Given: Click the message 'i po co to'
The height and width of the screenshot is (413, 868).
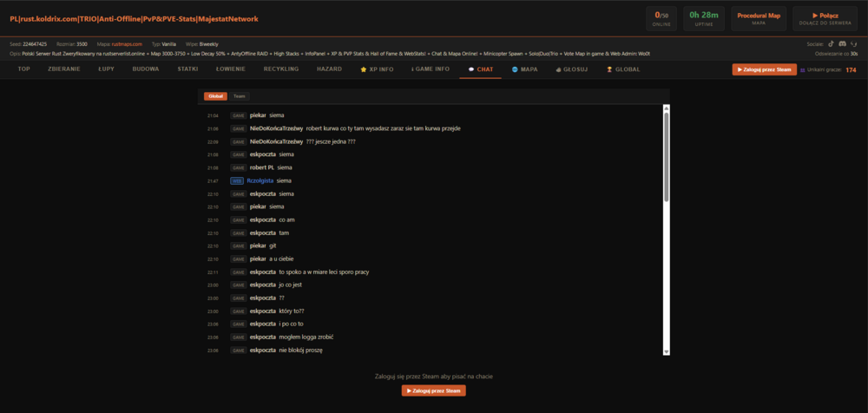Looking at the screenshot, I should click(x=291, y=324).
